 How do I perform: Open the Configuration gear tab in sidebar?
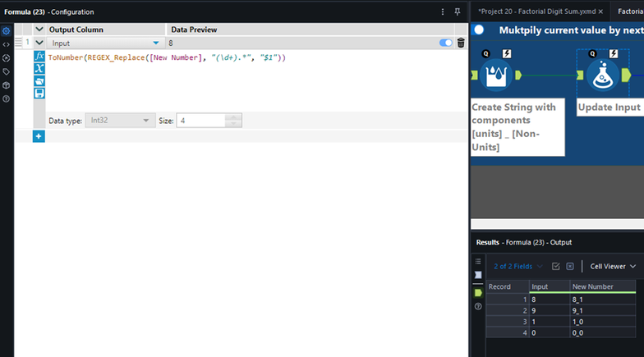click(7, 31)
